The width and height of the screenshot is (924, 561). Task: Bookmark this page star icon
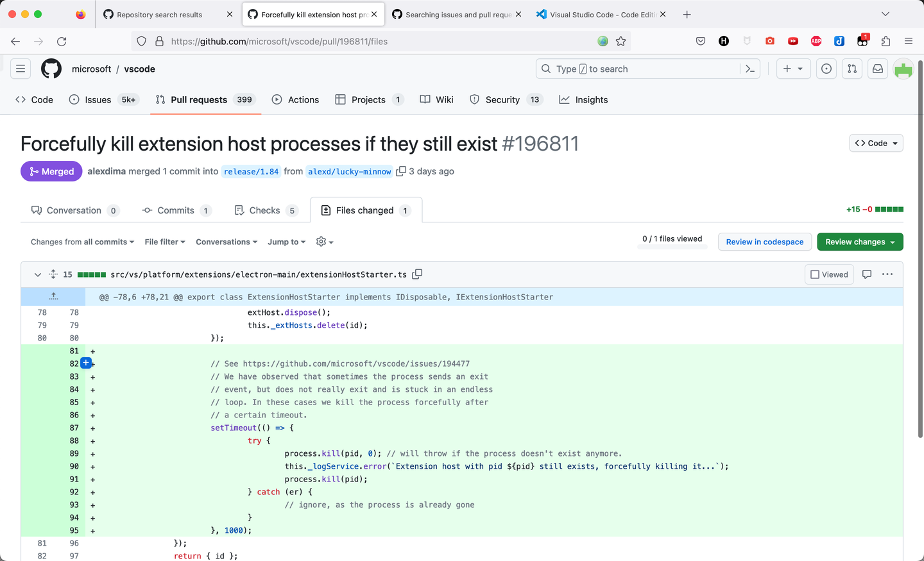click(x=620, y=41)
